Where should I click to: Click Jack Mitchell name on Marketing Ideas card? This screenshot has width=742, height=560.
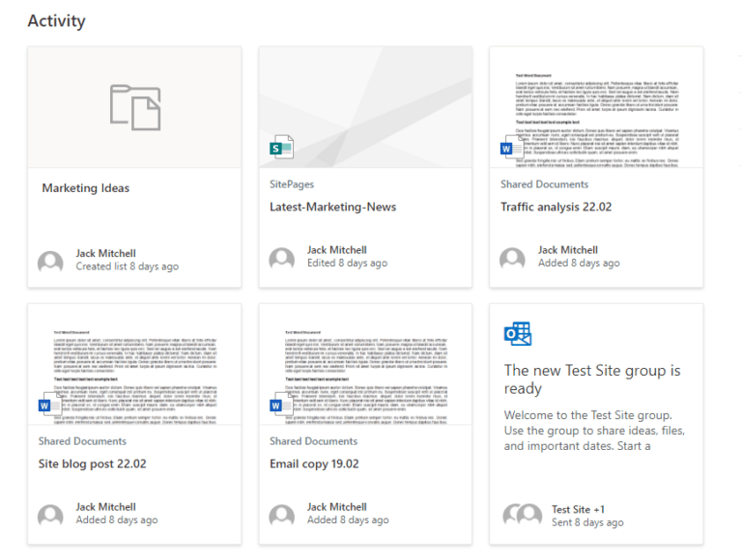[105, 254]
